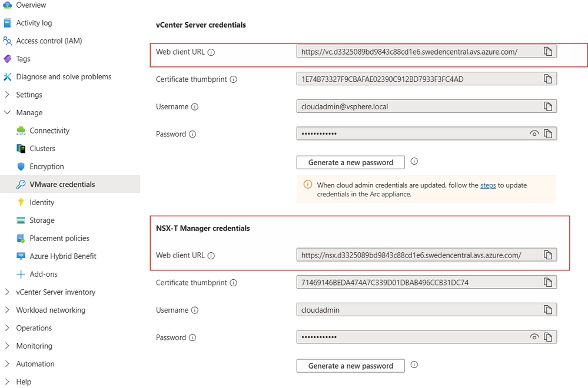Collapse the Manage section
The image size is (588, 388).
(x=7, y=112)
